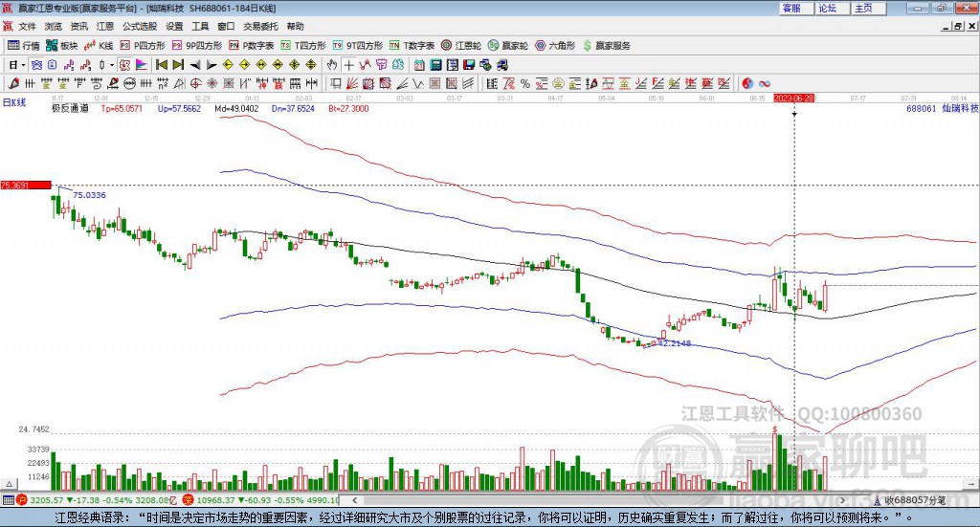
Task: Click the horizontal scrollbar left arrow
Action: [354, 500]
